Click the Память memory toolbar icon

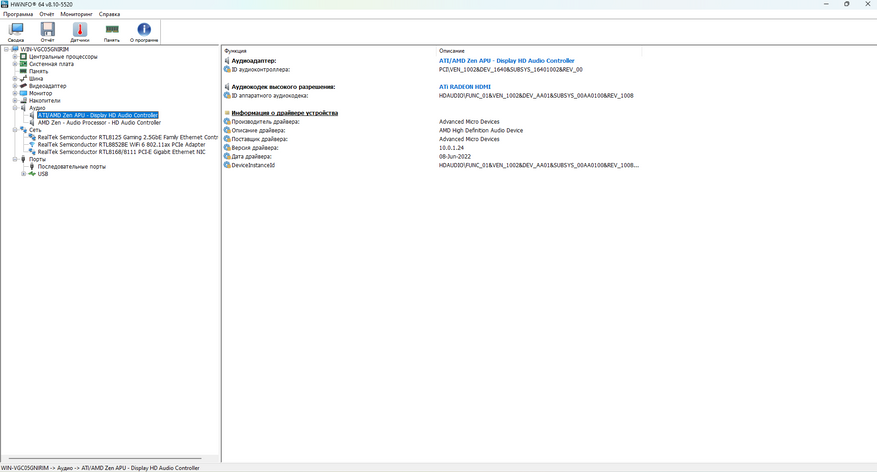[x=112, y=32]
